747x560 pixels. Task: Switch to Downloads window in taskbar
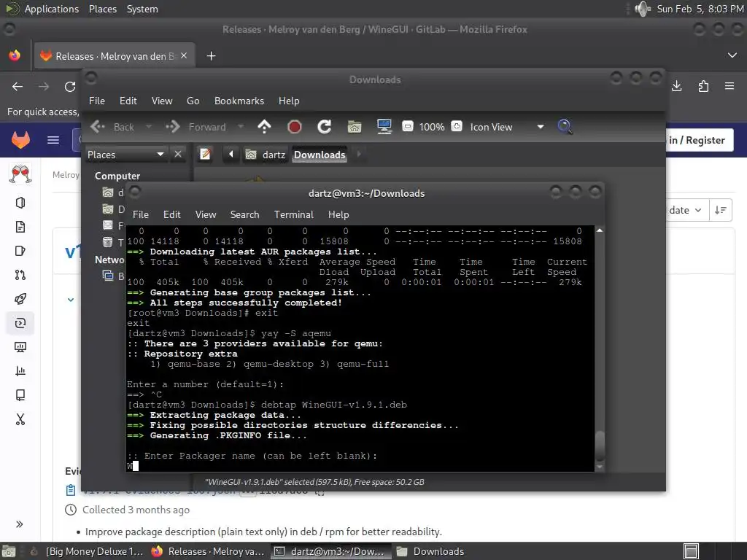point(431,551)
